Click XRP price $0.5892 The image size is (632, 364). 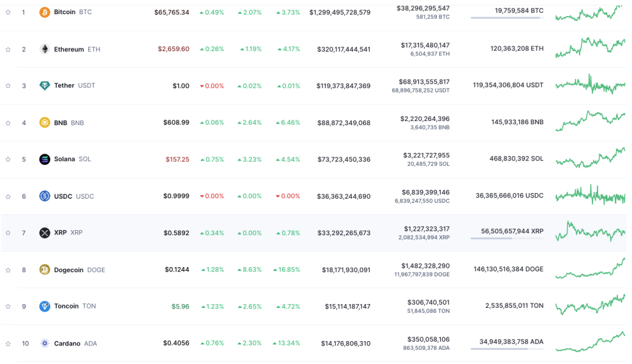[x=177, y=233]
